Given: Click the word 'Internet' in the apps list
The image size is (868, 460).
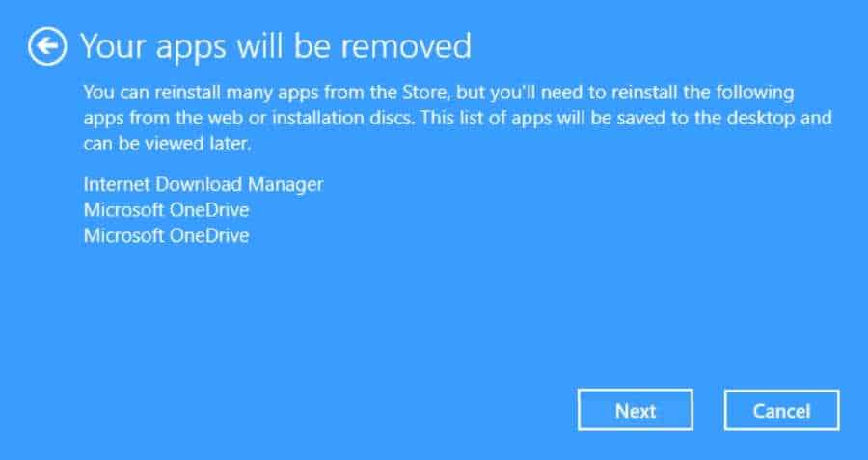Looking at the screenshot, I should coord(117,184).
